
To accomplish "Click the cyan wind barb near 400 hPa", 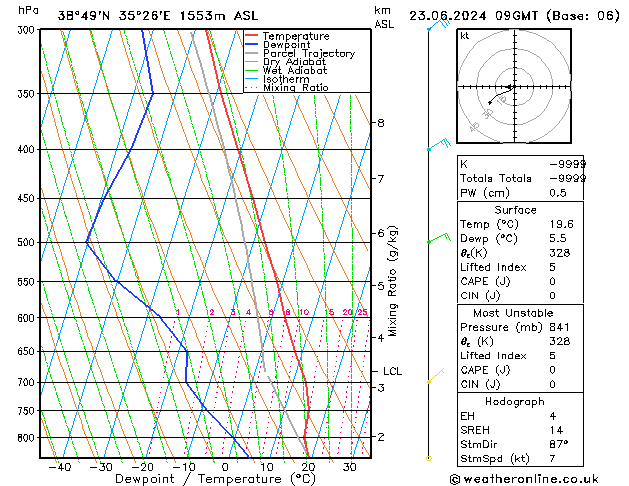I will click(437, 146).
